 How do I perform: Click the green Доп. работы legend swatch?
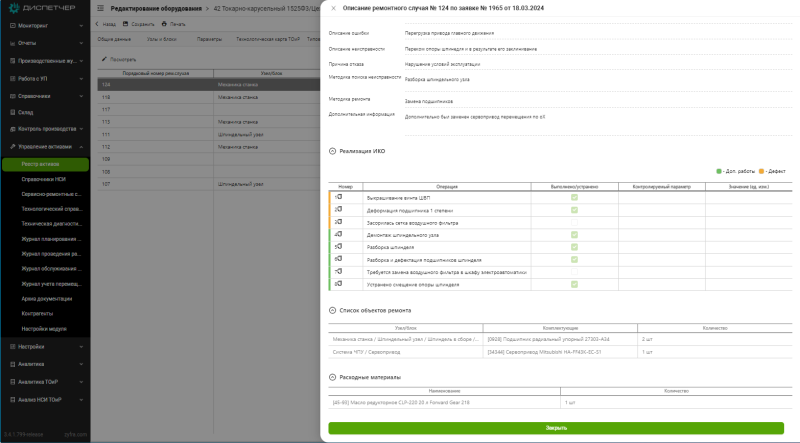(719, 171)
